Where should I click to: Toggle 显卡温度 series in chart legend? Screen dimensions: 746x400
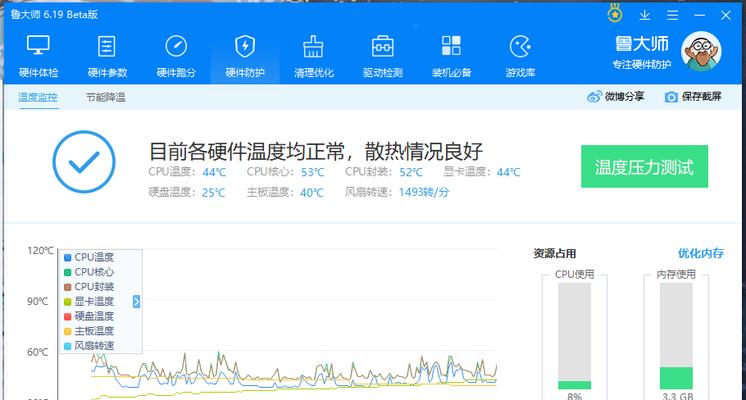point(89,302)
